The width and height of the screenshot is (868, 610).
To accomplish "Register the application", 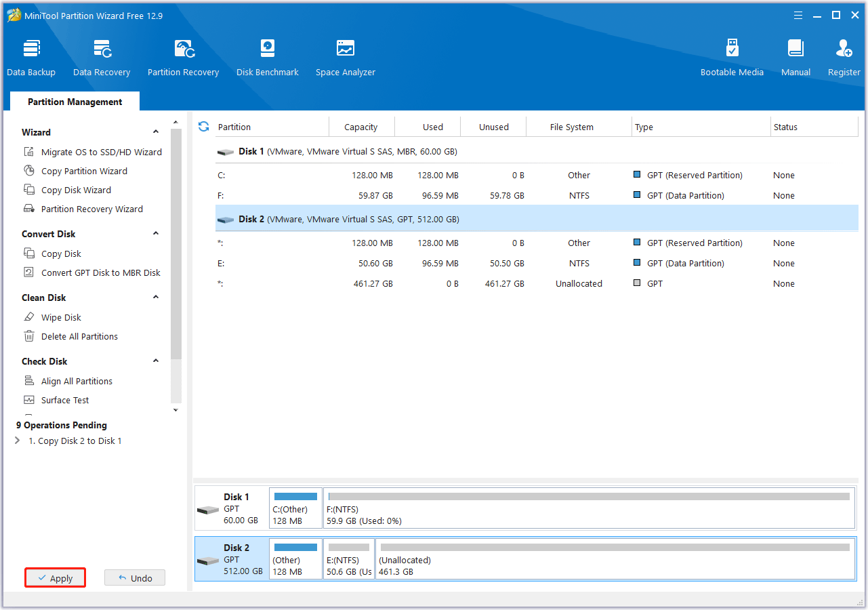I will (x=844, y=56).
